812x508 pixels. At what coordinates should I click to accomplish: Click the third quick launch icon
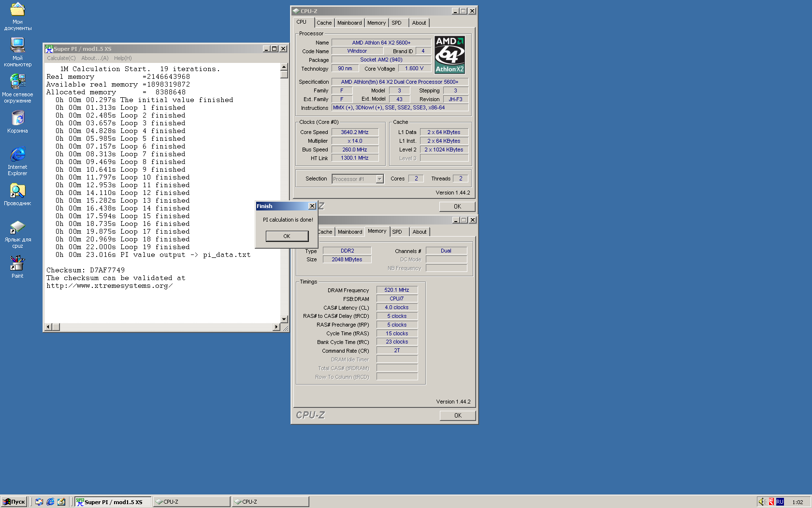61,502
